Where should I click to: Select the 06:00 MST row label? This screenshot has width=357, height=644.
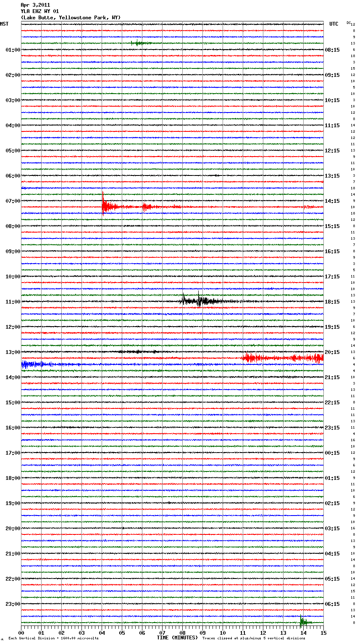click(x=13, y=176)
